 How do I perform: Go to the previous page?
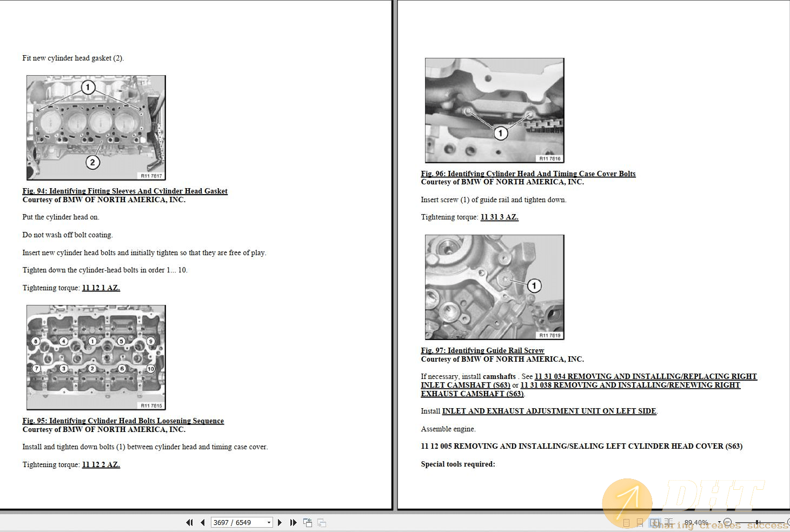coord(203,522)
